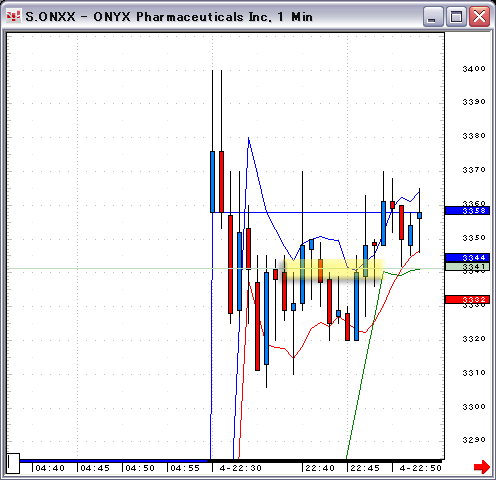The height and width of the screenshot is (480, 496).
Task: Click the 3380 price axis label
Action: pos(474,136)
